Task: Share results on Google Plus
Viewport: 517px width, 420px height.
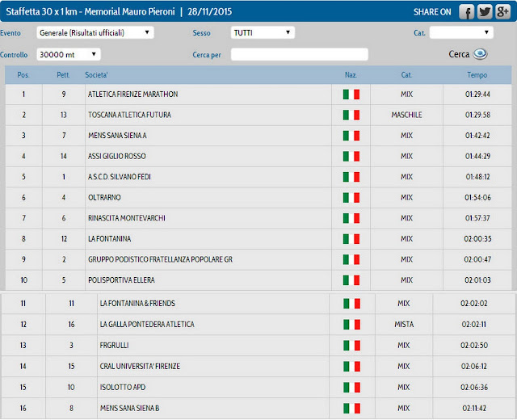Action: (502, 12)
